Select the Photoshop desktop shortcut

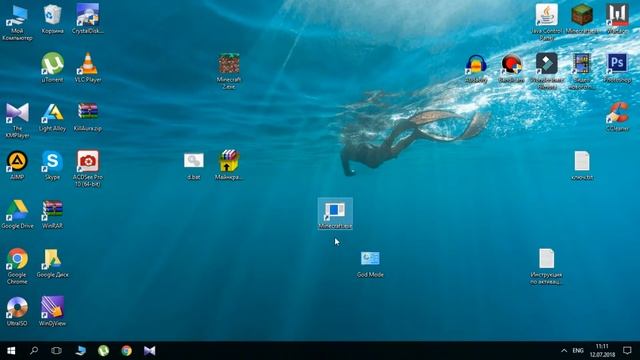click(x=617, y=68)
